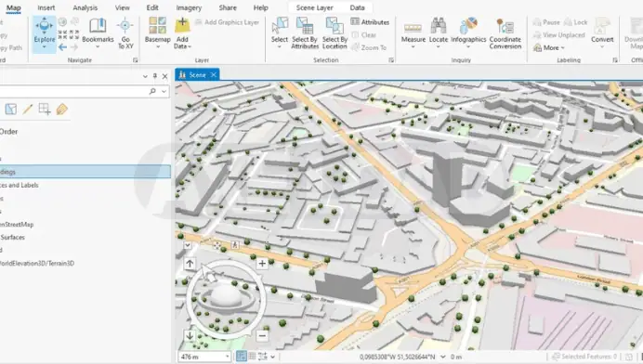Switch to the Map ribbon tab
643x364 pixels.
[x=14, y=7]
